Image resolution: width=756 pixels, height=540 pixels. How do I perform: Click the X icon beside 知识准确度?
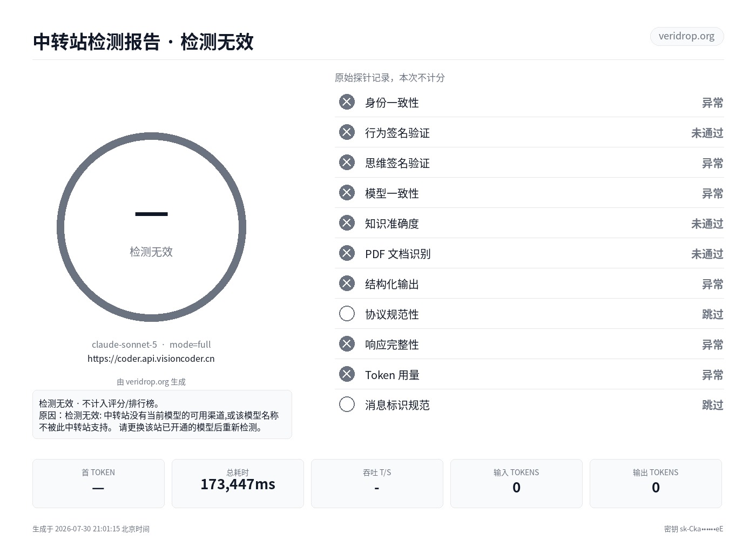point(347,223)
